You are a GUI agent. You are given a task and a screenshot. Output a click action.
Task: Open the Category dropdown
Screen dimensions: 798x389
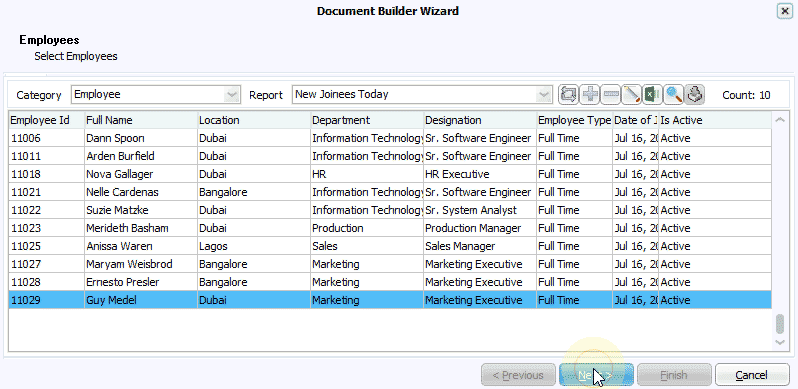[232, 94]
